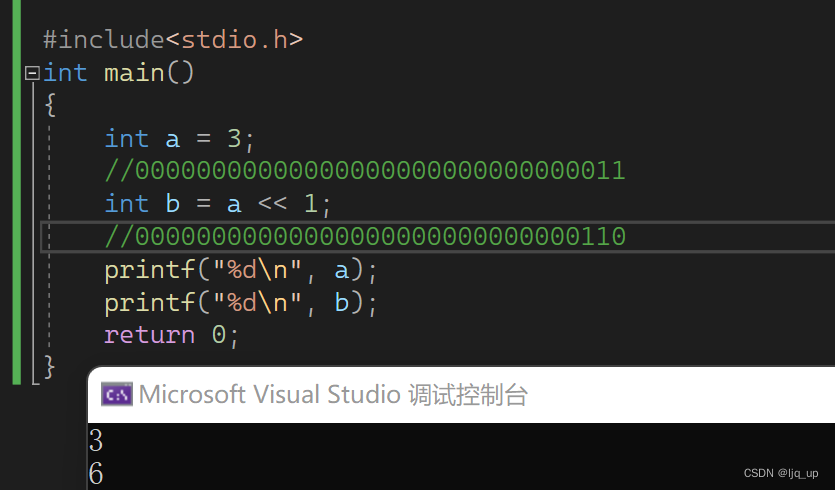Click the CSDN @ljq_up watermark
Viewport: 835px width, 490px height.
pos(781,473)
